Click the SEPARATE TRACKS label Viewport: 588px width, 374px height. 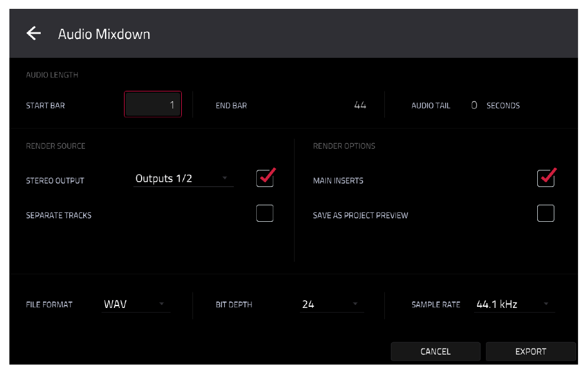(58, 215)
